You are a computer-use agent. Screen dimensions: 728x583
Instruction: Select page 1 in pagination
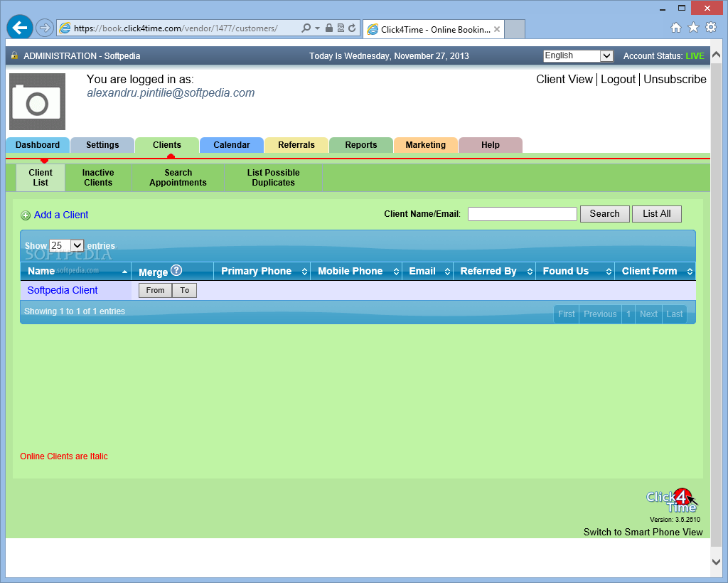(x=628, y=314)
